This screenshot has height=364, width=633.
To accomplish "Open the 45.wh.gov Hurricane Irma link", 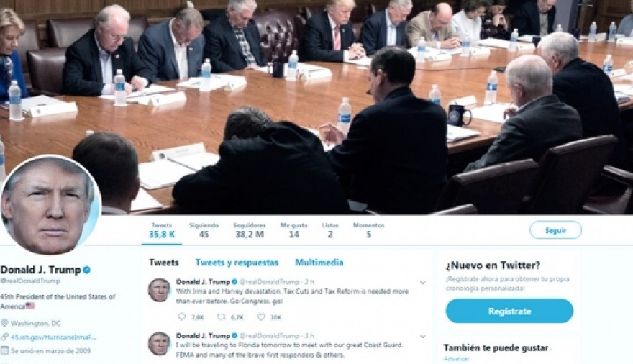I will coord(54,337).
